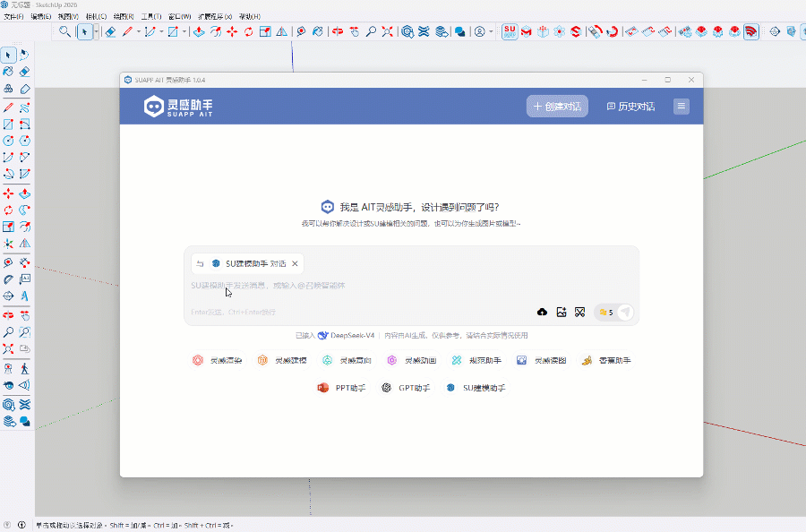Click the 创建对话 new chat button
The height and width of the screenshot is (532, 806).
[x=557, y=107]
